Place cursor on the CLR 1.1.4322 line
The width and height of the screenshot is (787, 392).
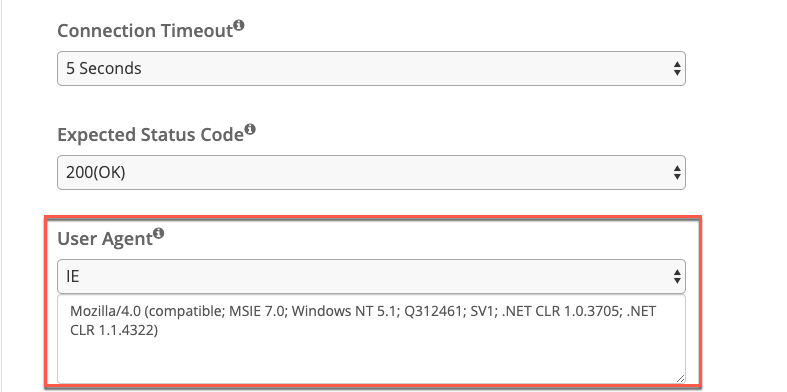pyautogui.click(x=114, y=331)
